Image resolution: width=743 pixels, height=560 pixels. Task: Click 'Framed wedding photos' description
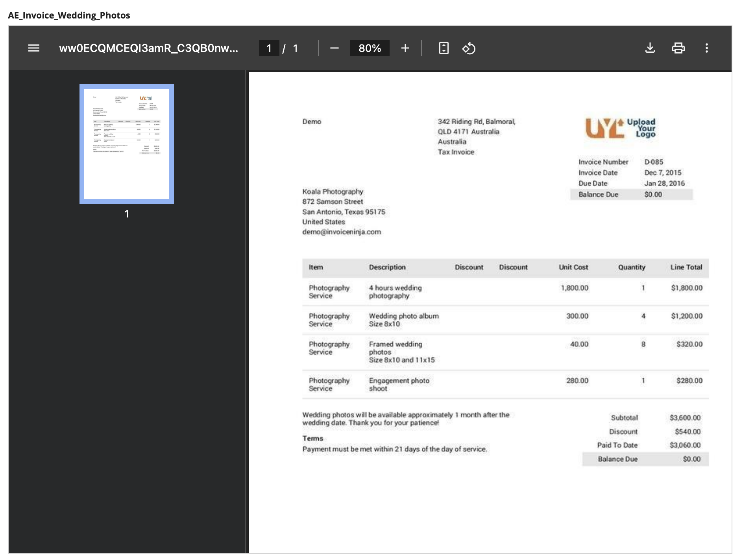(x=396, y=348)
